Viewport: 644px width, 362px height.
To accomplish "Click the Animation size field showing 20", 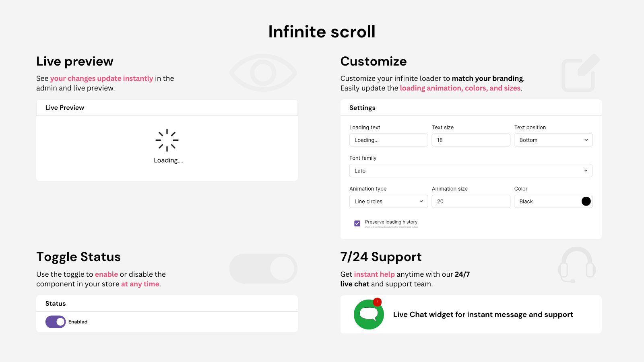I will coord(471,201).
